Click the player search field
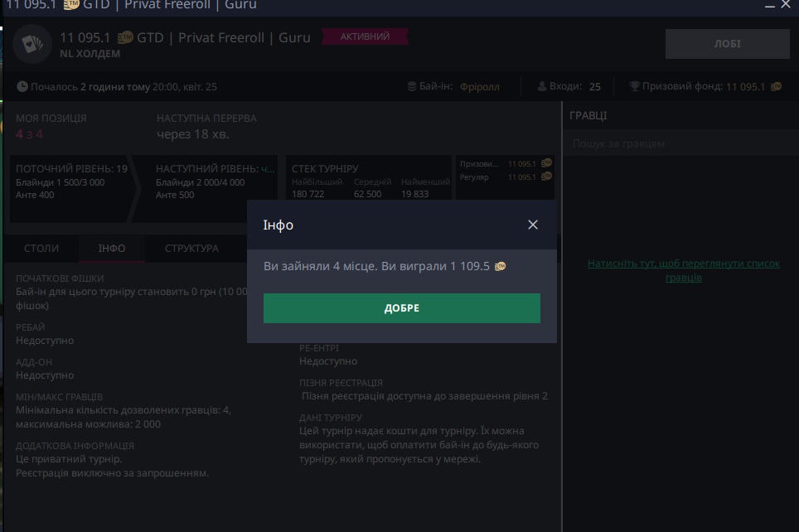Screen dimensions: 799x532 [678, 143]
